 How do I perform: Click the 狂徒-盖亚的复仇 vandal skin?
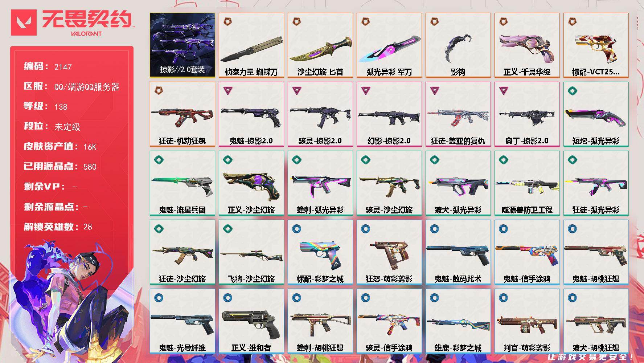tap(458, 114)
